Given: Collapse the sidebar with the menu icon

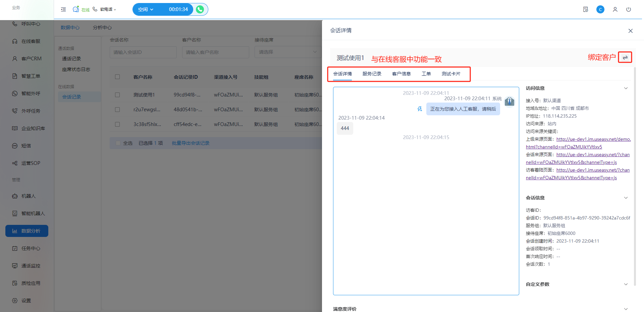Looking at the screenshot, I should (x=63, y=9).
